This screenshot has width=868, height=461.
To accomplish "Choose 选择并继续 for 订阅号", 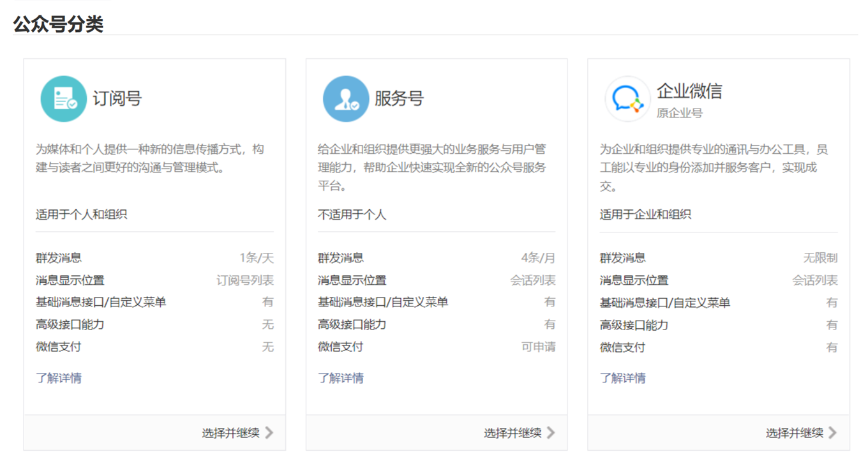I will pos(231,433).
